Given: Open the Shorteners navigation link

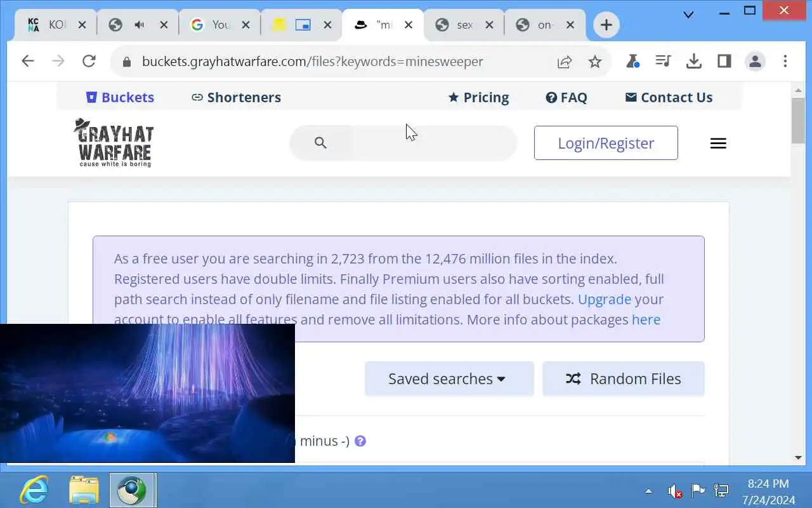Looking at the screenshot, I should tap(236, 97).
